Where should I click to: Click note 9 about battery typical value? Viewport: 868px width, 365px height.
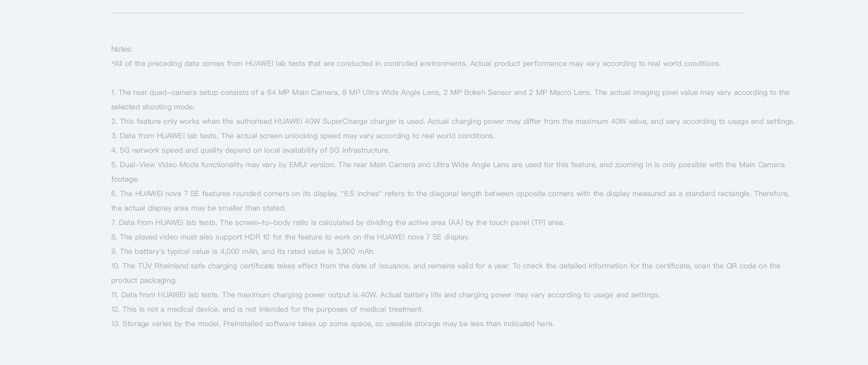click(x=243, y=251)
